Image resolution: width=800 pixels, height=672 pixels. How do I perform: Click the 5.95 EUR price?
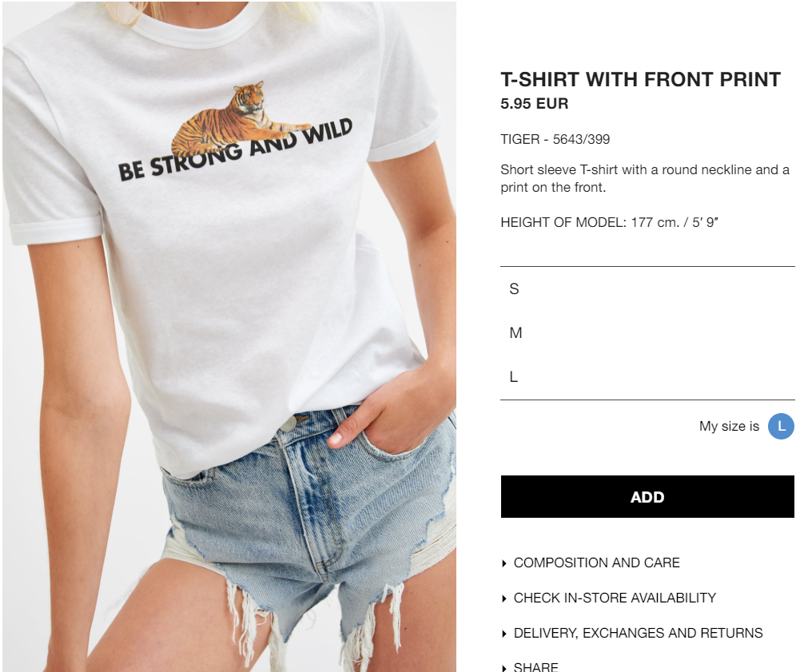[534, 104]
